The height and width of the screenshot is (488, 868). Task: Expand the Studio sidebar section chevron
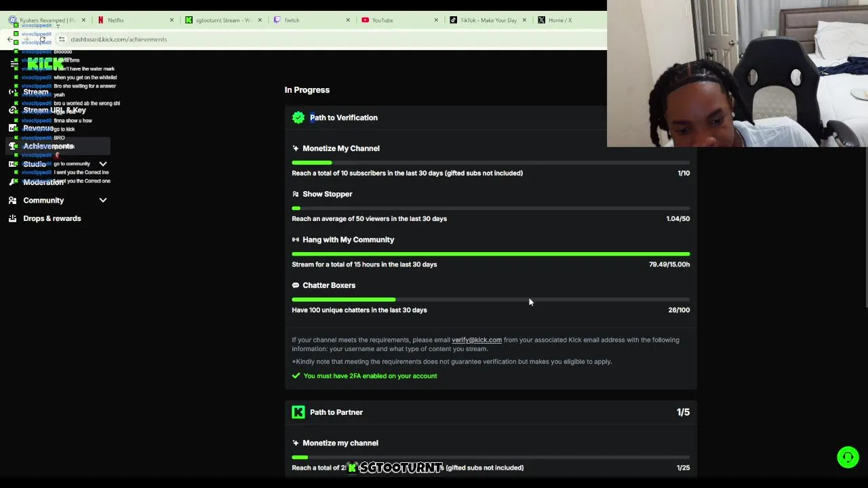[103, 164]
